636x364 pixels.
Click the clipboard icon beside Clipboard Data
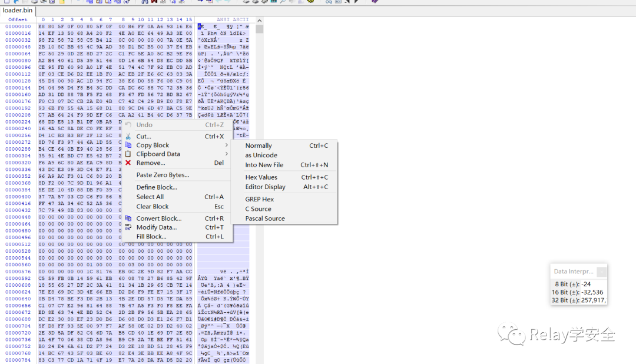[x=128, y=154]
